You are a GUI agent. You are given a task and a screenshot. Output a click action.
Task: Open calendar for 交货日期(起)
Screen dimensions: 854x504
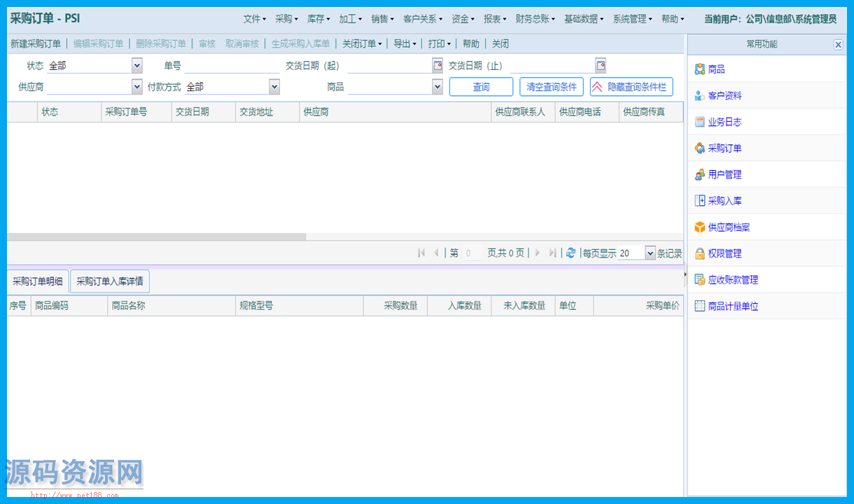438,66
